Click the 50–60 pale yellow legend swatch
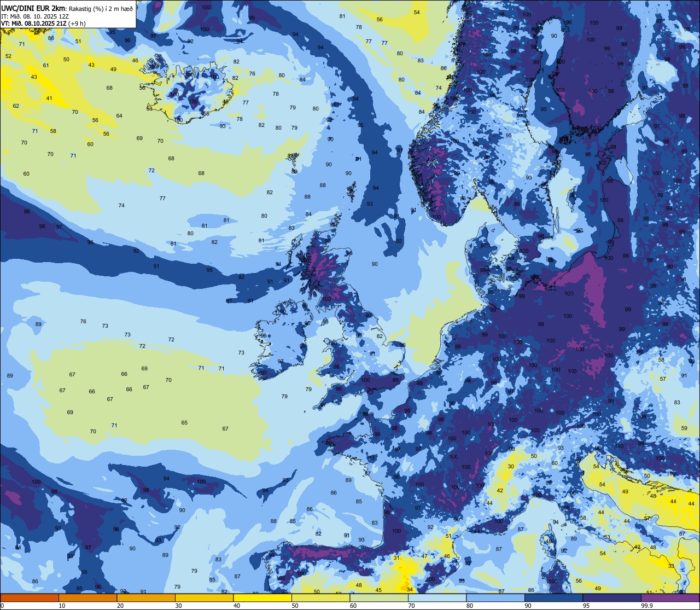This screenshot has height=610, width=700. pyautogui.click(x=320, y=597)
